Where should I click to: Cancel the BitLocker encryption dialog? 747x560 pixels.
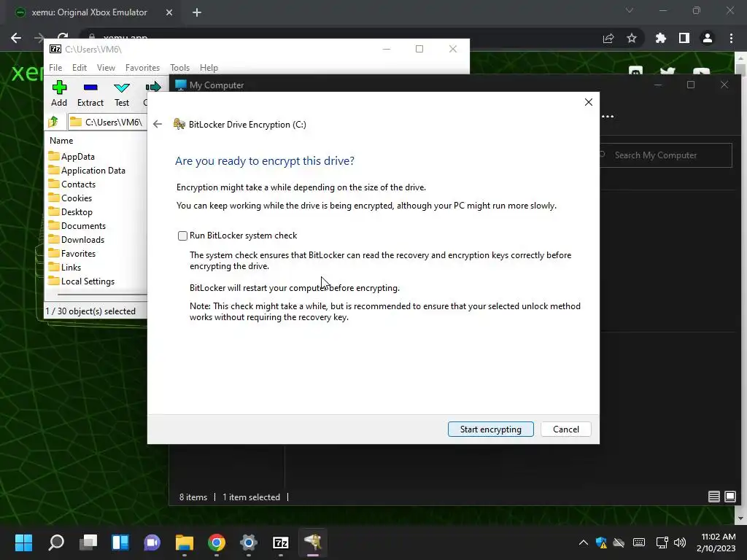pos(565,429)
